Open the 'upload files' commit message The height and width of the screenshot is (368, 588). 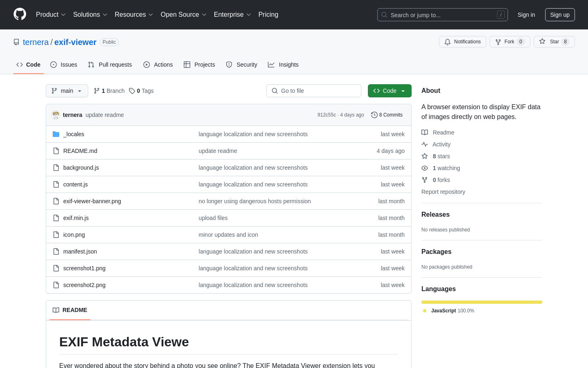[213, 218]
